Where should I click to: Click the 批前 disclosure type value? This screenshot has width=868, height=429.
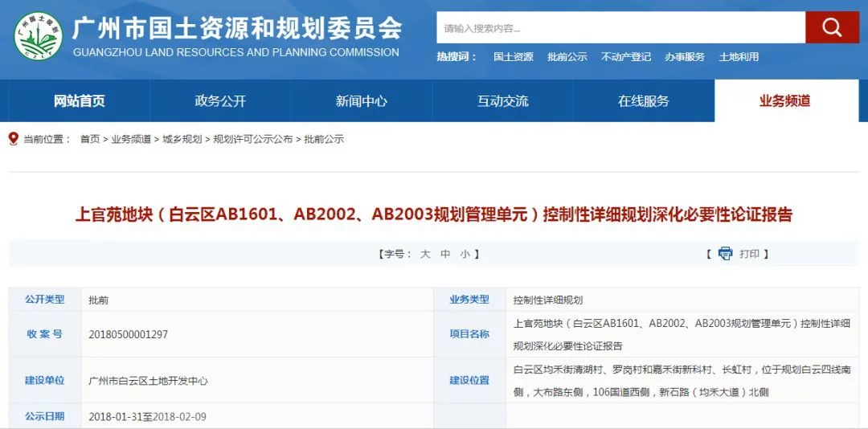[99, 300]
